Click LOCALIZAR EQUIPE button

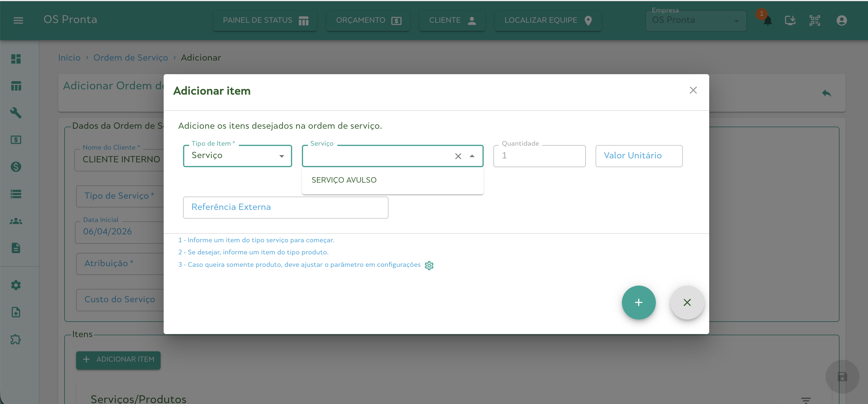(548, 21)
